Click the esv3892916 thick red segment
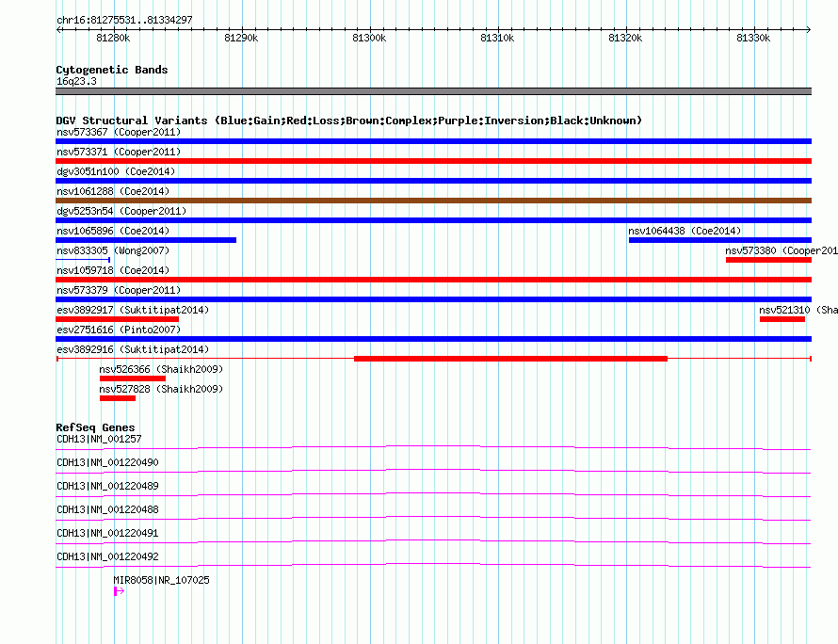Image resolution: width=838 pixels, height=644 pixels. [x=510, y=359]
